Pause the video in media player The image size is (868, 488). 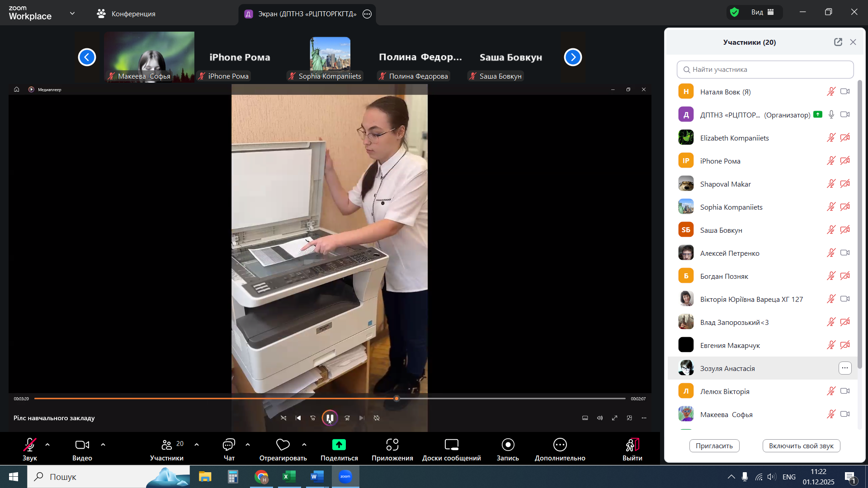coord(330,418)
